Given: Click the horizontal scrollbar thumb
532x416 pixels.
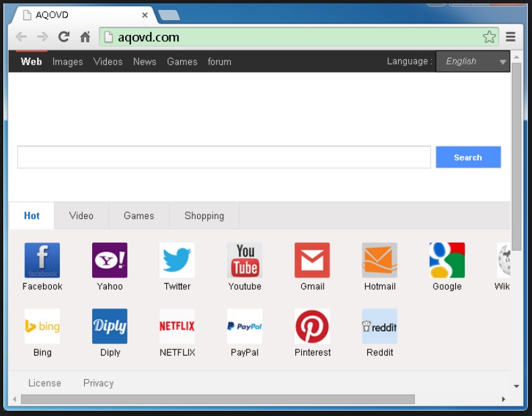Looking at the screenshot, I should 218,399.
